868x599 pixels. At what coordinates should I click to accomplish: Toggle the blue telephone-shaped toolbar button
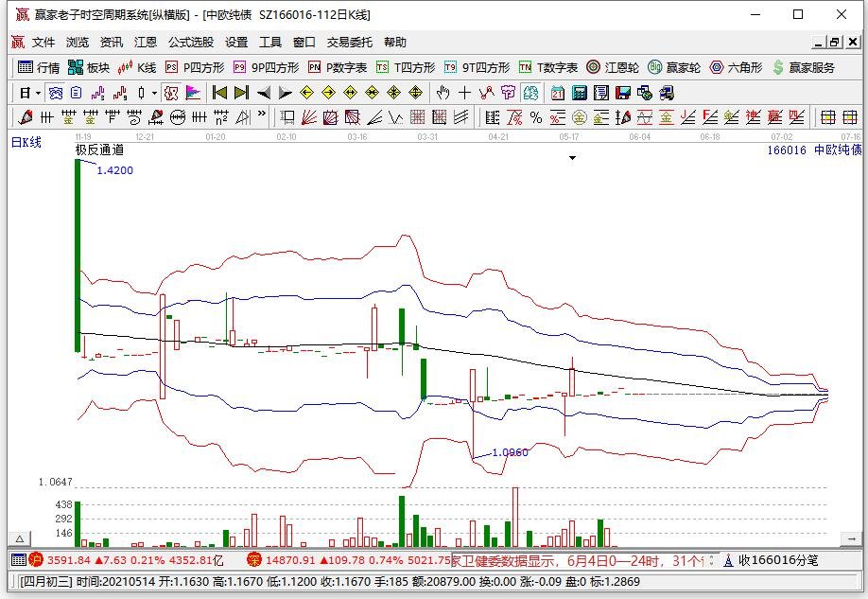pyautogui.click(x=56, y=93)
